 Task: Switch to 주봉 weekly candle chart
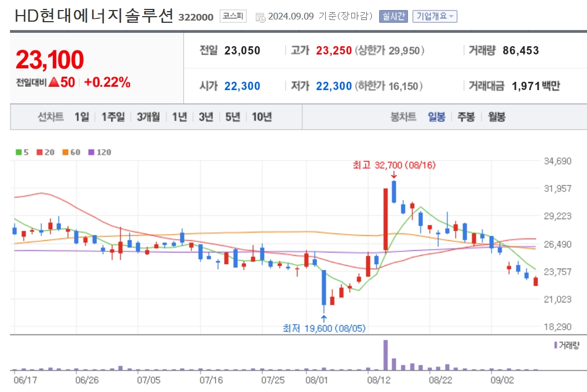(x=466, y=117)
